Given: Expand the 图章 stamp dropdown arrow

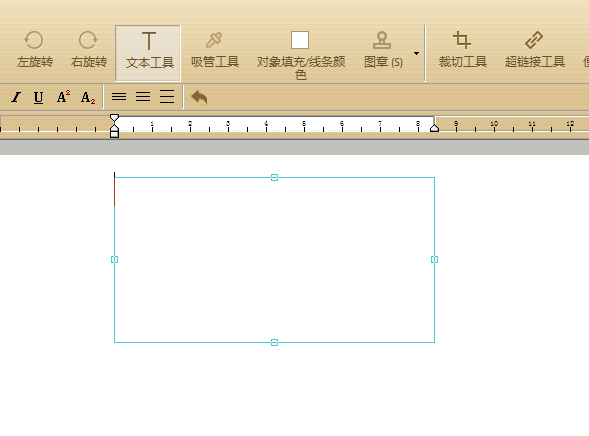Looking at the screenshot, I should [x=416, y=53].
